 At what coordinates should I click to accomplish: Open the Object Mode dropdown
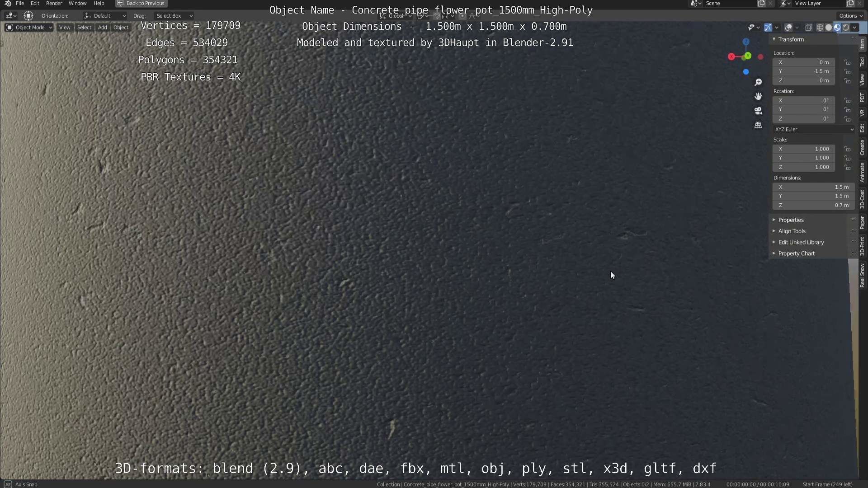tap(29, 28)
